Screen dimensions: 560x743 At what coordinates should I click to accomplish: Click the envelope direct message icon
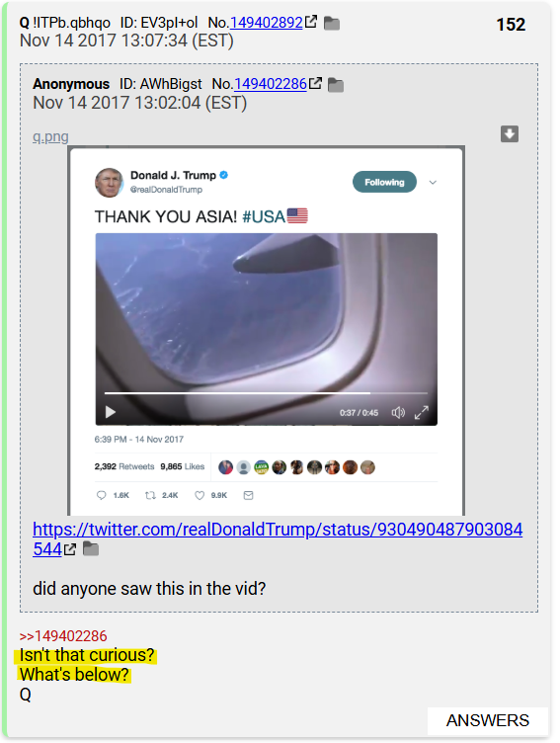pos(248,495)
